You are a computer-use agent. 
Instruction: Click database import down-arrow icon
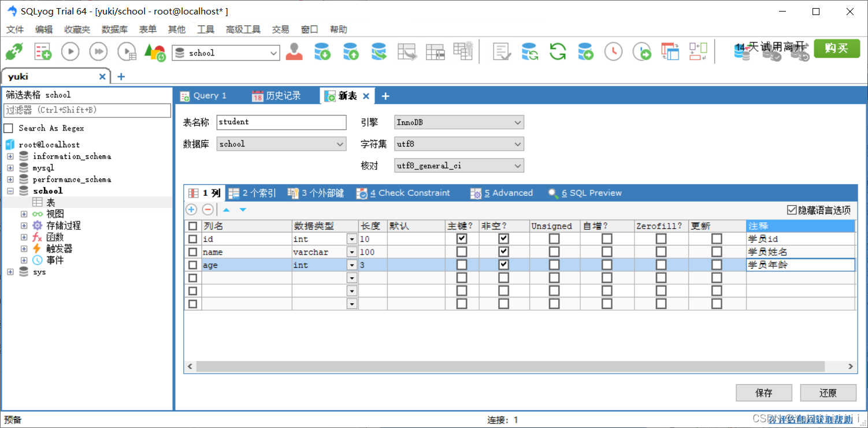tap(322, 52)
